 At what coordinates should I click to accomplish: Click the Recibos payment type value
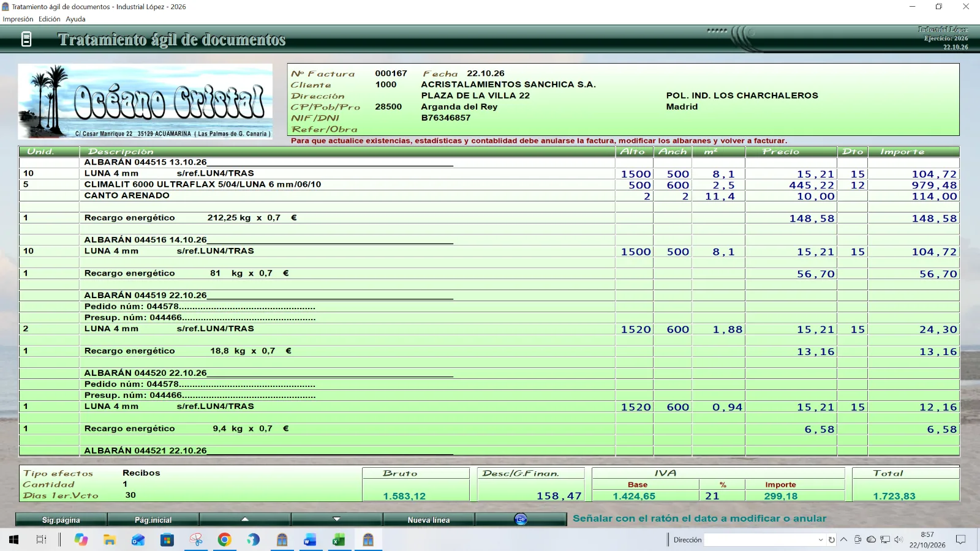(141, 473)
